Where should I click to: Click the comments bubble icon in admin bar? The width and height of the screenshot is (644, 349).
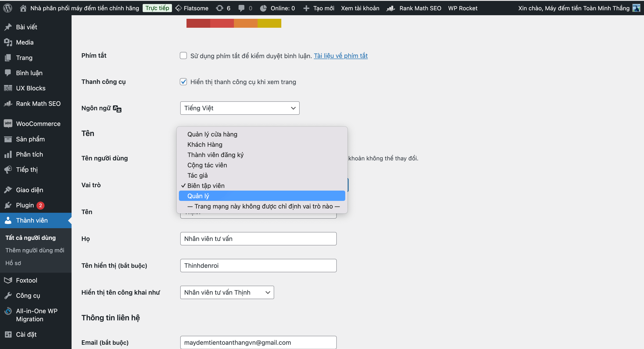click(x=241, y=8)
